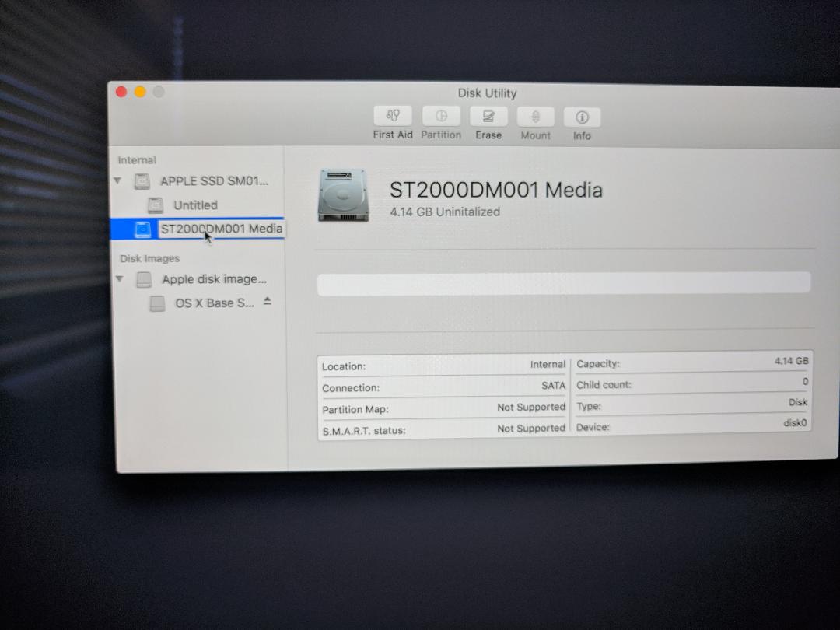Click the Type value Disk
The width and height of the screenshot is (840, 630).
(798, 402)
